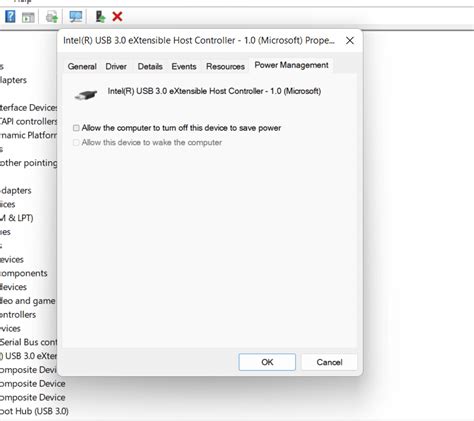Click the USB plug icon in properties dialog

pyautogui.click(x=86, y=95)
